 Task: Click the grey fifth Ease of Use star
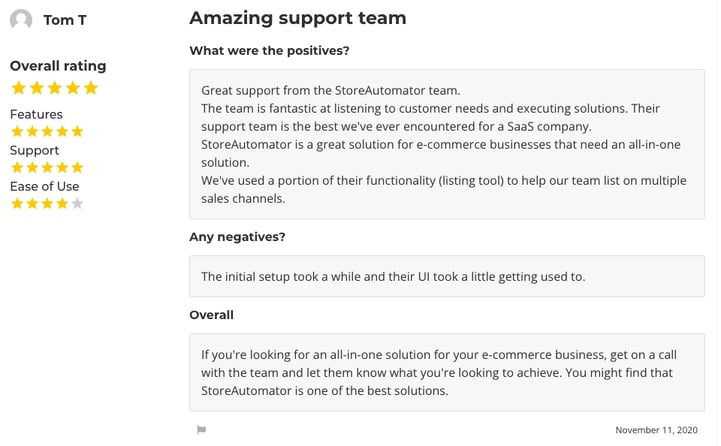tap(77, 203)
